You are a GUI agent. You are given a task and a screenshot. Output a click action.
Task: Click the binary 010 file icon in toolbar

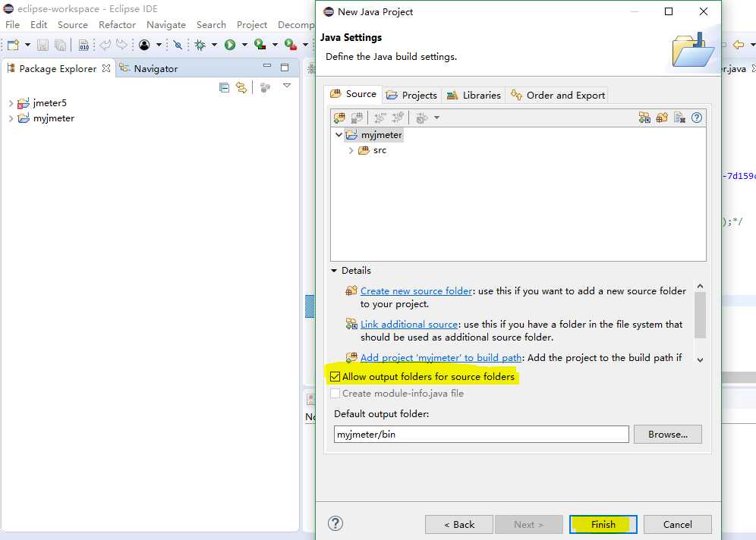[84, 45]
